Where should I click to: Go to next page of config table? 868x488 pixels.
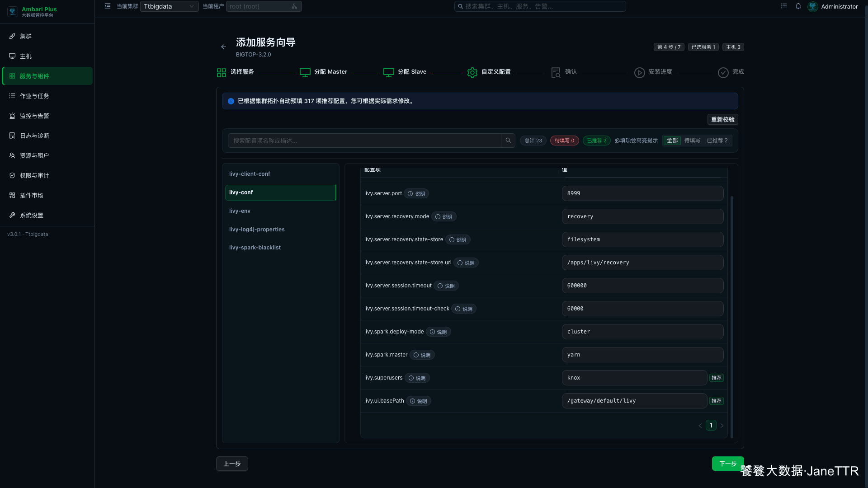(722, 426)
